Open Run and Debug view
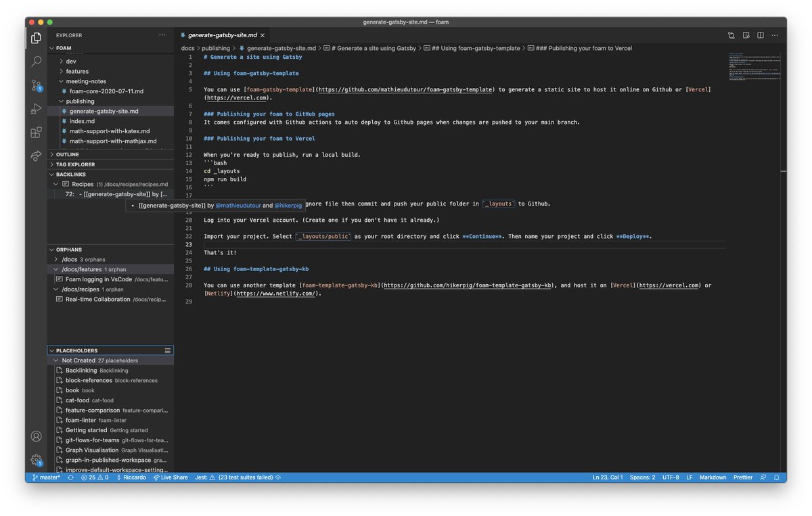 tap(37, 108)
